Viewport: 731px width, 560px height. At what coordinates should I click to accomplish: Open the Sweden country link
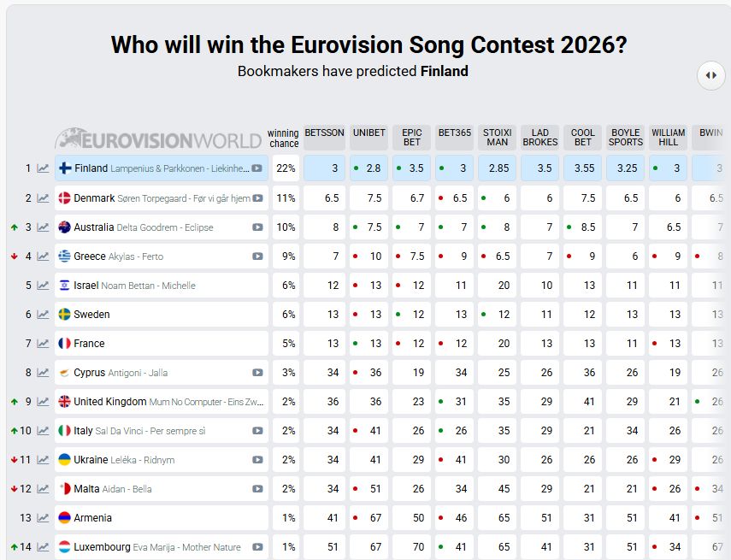[x=91, y=315]
